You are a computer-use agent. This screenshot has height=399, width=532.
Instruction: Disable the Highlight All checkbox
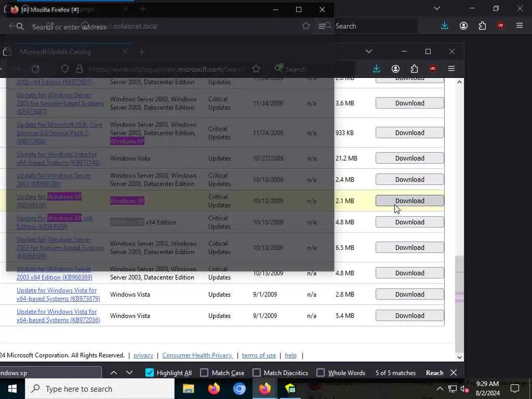(x=150, y=373)
